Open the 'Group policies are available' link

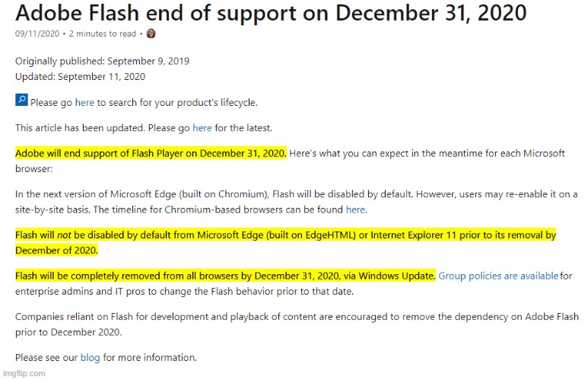(498, 276)
